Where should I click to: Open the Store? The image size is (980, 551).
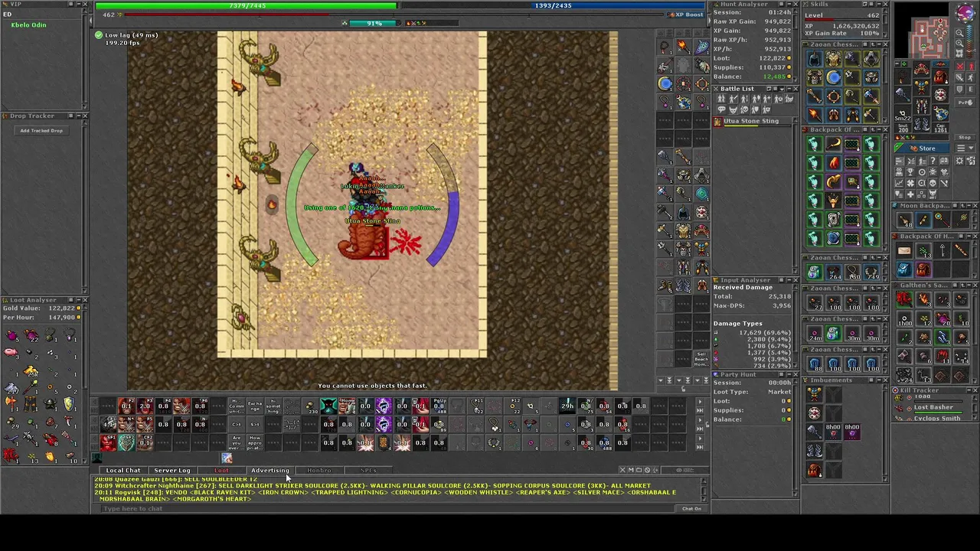(922, 148)
